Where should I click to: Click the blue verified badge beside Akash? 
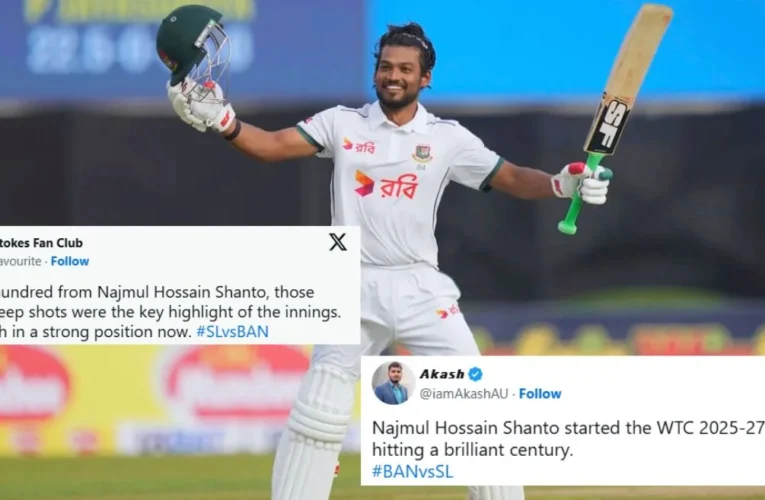pyautogui.click(x=475, y=374)
